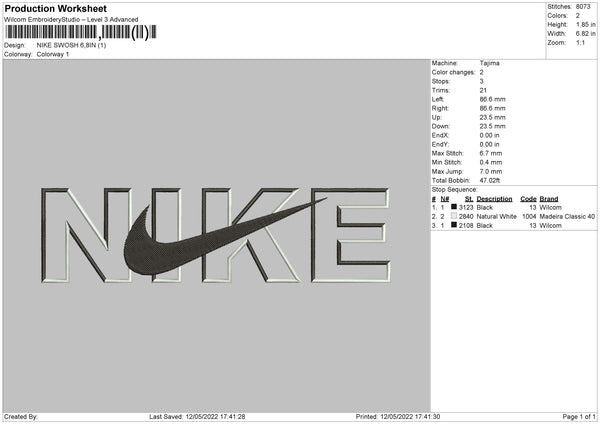Click the barcode under the software name
The width and height of the screenshot is (600, 424).
point(81,33)
